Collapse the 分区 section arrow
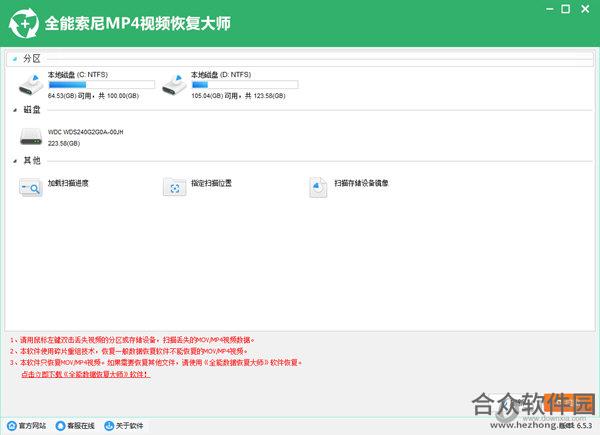Viewport: 600px width, 435px height. pyautogui.click(x=15, y=59)
